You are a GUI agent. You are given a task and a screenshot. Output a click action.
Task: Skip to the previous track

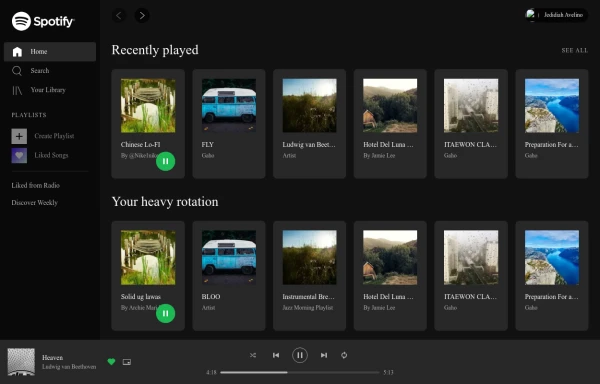pos(276,355)
